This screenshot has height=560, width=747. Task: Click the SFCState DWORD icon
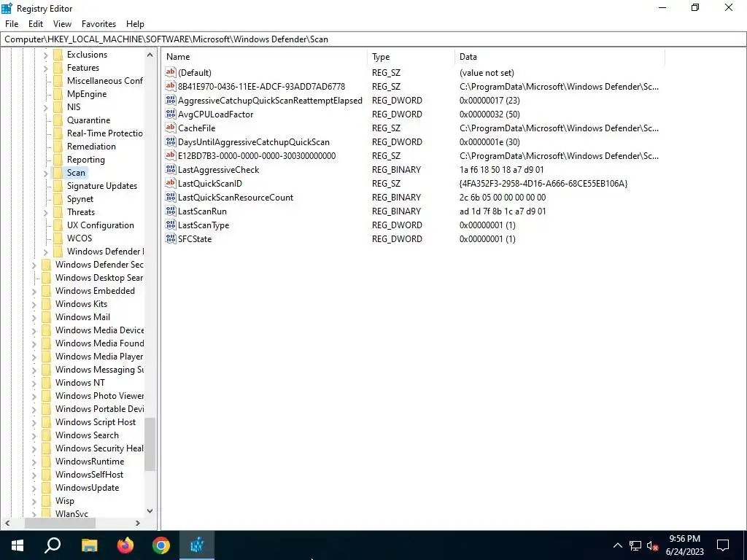[x=171, y=238]
